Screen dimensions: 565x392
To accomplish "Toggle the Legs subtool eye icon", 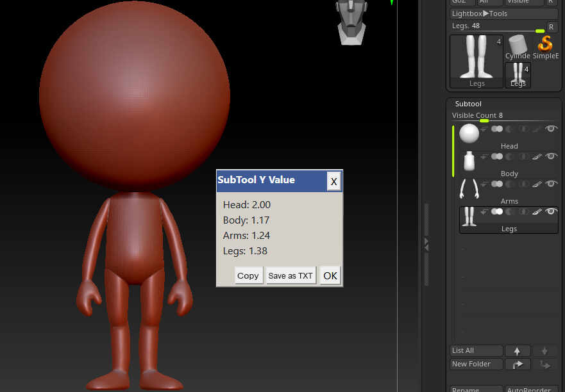I will [x=551, y=211].
